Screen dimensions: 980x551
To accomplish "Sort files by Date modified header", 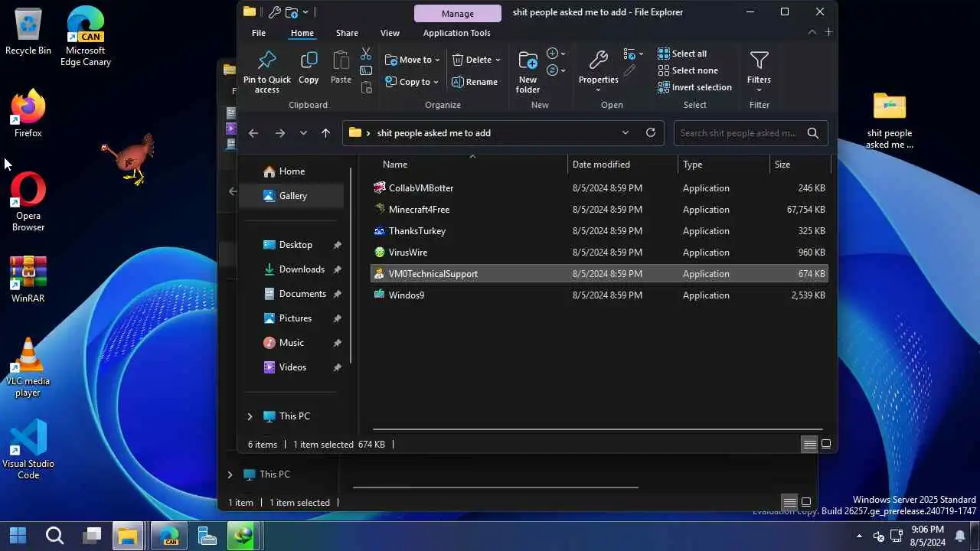I will coord(623,165).
